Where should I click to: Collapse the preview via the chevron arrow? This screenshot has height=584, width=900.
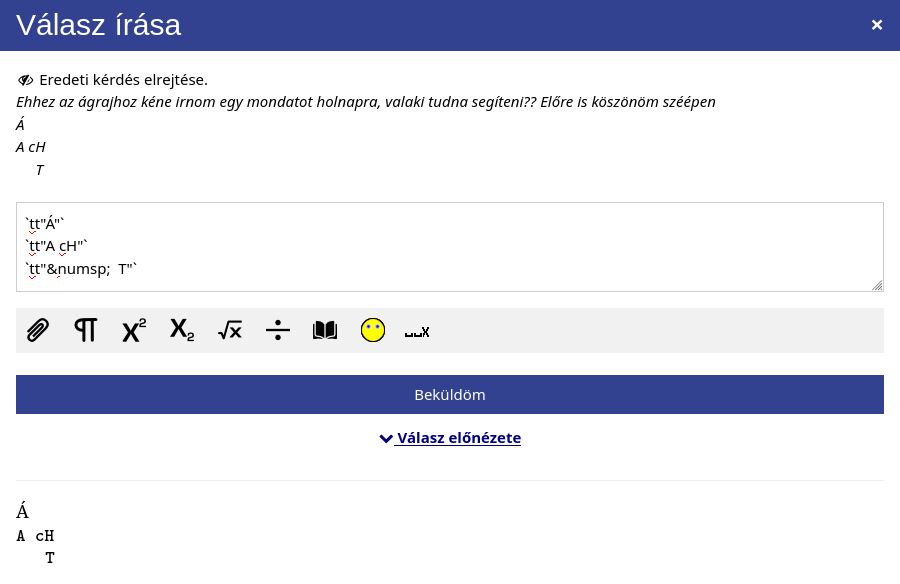[x=386, y=439]
